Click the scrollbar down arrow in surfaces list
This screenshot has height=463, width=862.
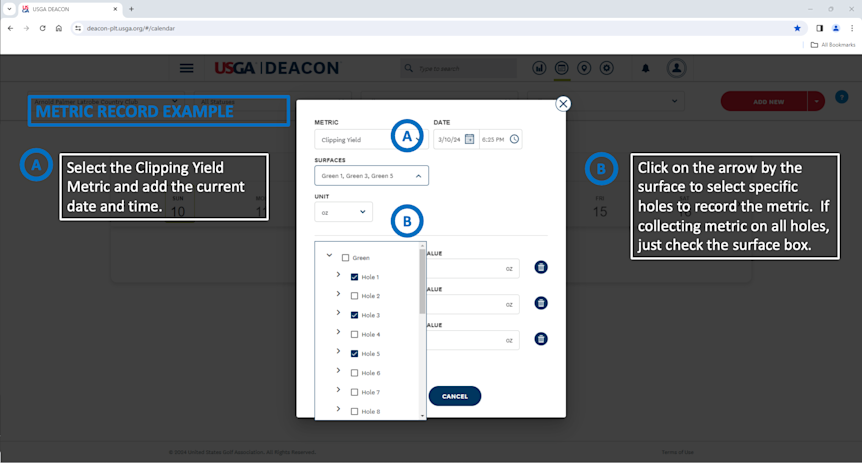(422, 416)
